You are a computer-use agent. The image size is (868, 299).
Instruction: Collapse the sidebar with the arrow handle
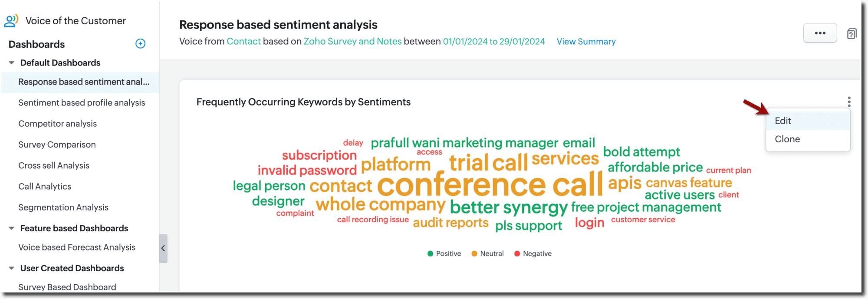point(163,248)
